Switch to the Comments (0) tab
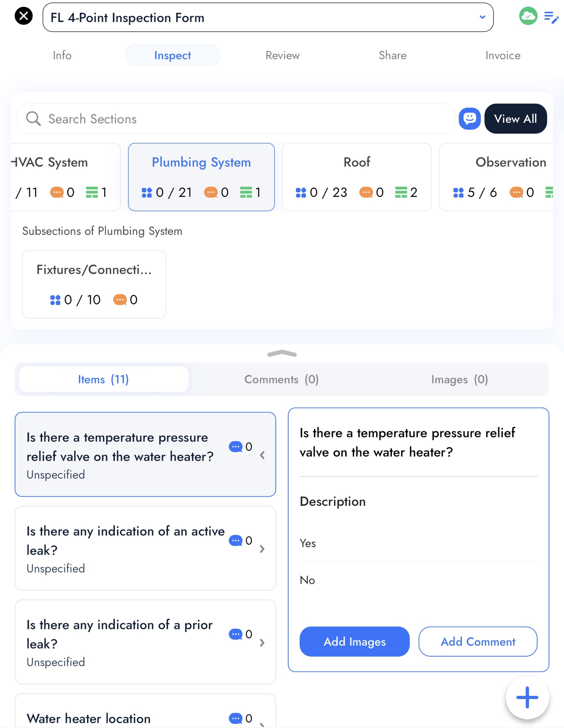Viewport: 564px width, 728px height. coord(281,379)
